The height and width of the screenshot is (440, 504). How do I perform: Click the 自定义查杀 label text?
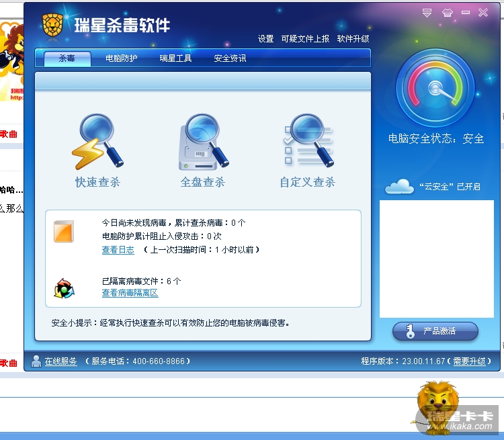(x=308, y=182)
